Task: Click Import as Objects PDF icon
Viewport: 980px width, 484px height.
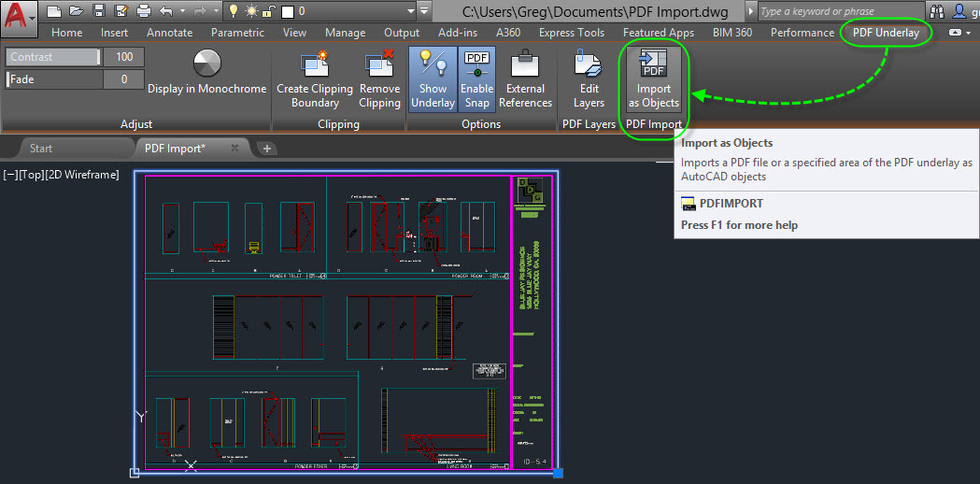Action: [x=654, y=80]
